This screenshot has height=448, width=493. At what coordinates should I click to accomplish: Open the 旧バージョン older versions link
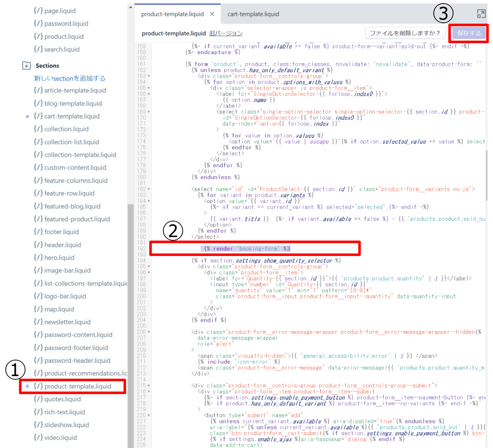click(x=226, y=33)
